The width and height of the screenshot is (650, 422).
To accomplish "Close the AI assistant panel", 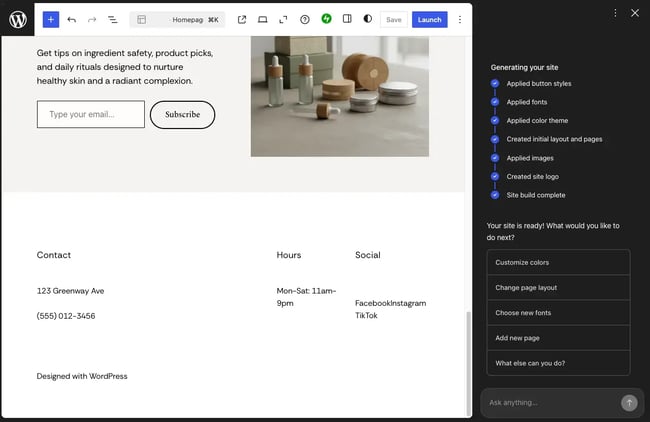I will pos(635,13).
